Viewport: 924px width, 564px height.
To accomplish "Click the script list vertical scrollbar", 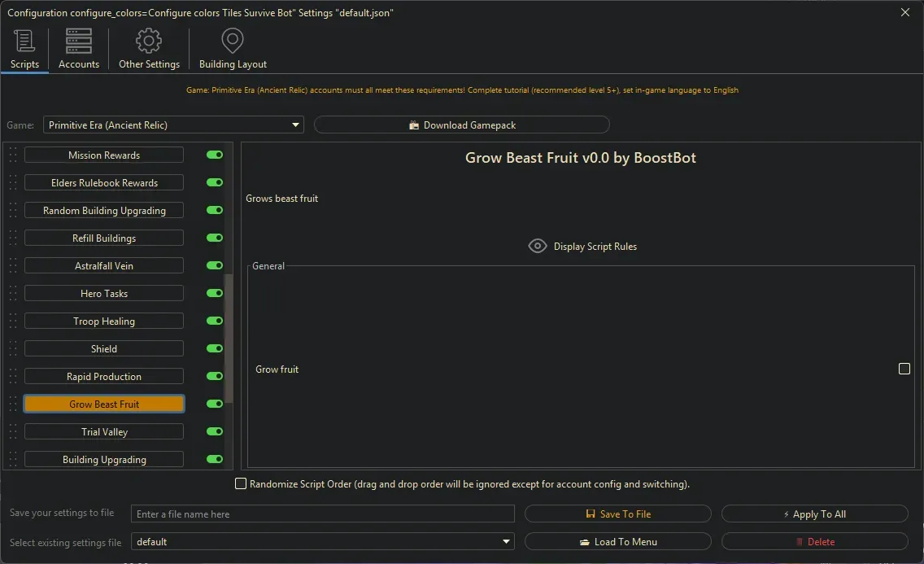I will click(x=229, y=338).
